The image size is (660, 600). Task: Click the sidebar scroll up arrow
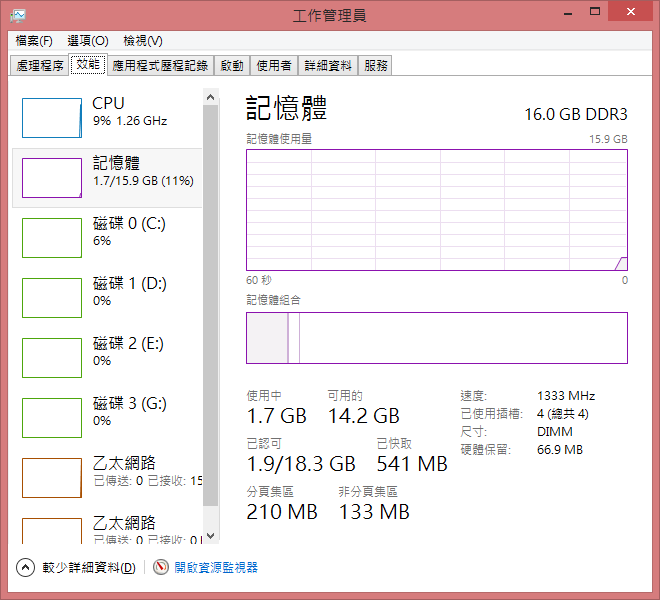tap(210, 97)
